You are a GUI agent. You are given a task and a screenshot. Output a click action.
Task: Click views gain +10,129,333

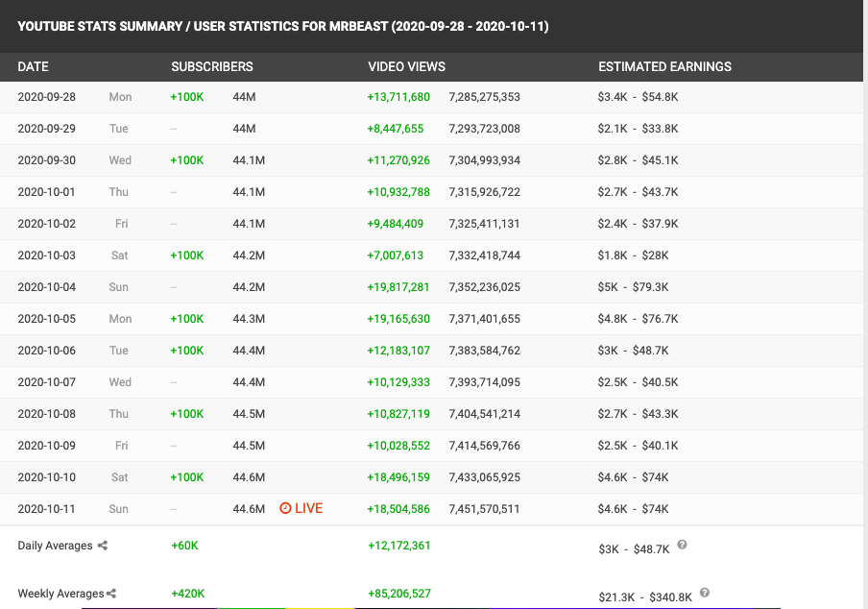pyautogui.click(x=398, y=382)
